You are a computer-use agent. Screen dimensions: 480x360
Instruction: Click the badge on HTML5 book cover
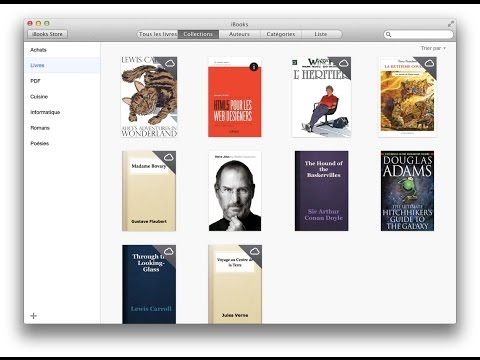click(x=254, y=67)
